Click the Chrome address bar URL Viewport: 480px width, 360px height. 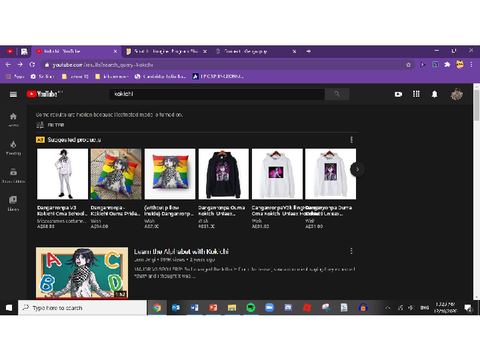coord(103,65)
